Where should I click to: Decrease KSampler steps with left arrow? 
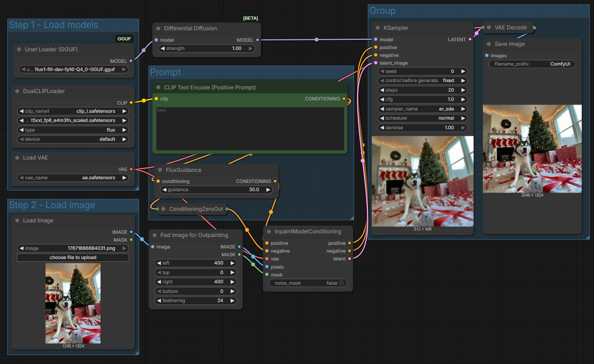click(382, 90)
